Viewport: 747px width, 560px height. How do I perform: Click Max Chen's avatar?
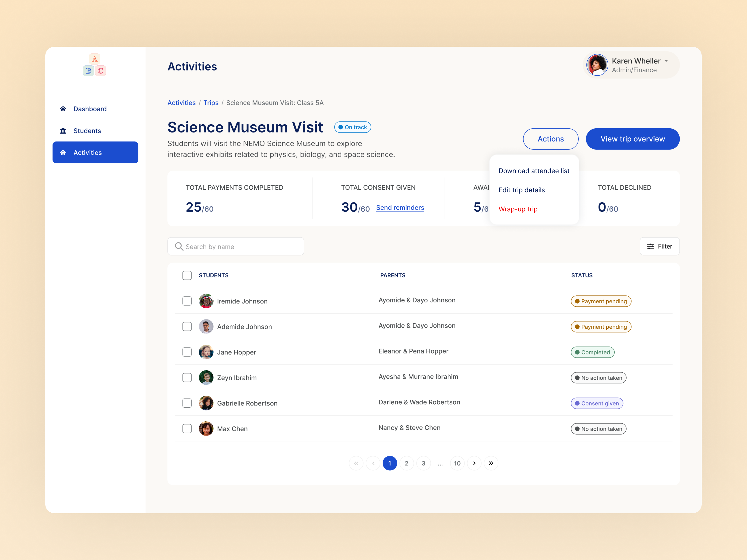(x=206, y=429)
